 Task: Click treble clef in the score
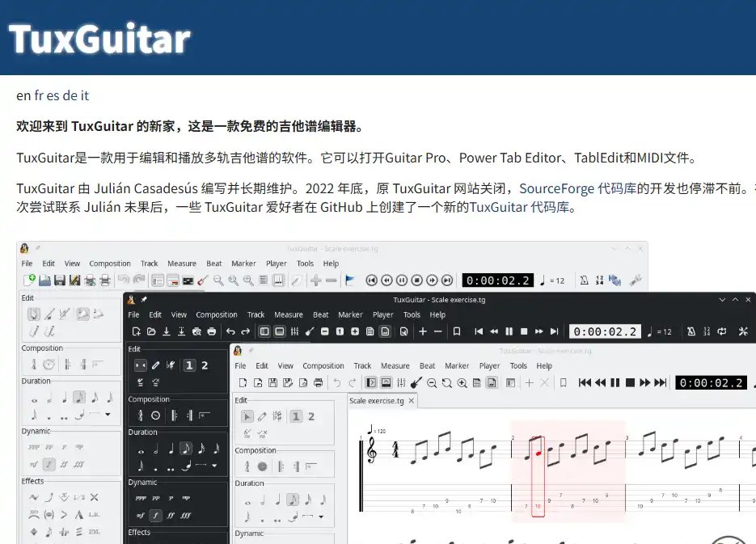[371, 450]
